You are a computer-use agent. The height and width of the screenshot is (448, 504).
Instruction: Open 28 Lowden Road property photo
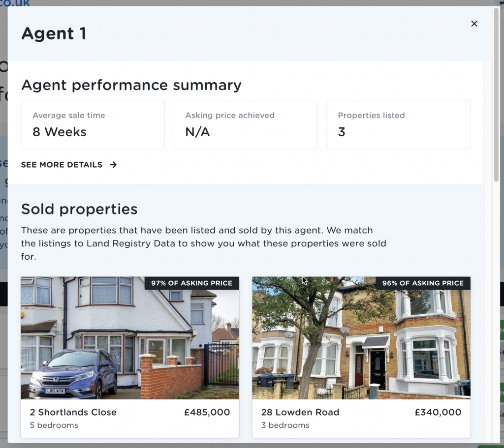361,338
